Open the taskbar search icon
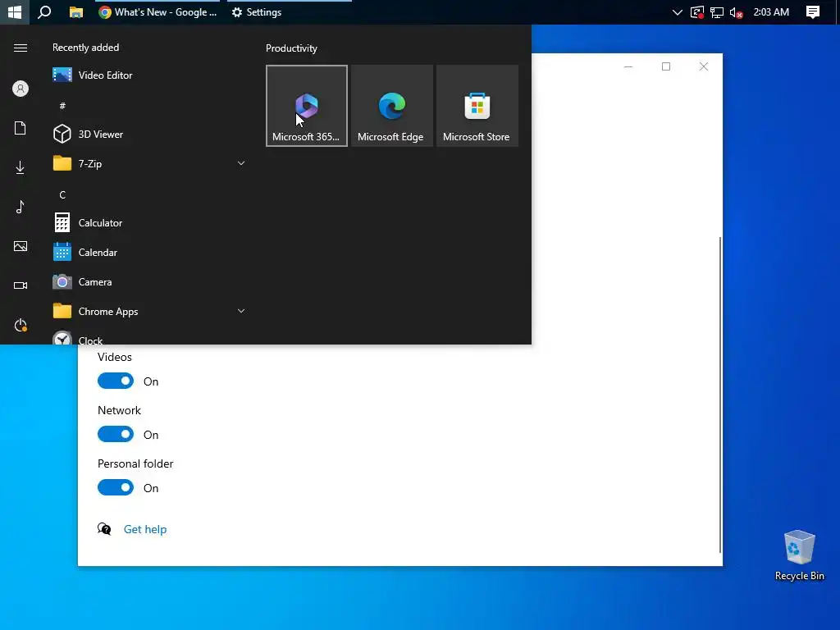This screenshot has height=630, width=840. tap(44, 11)
